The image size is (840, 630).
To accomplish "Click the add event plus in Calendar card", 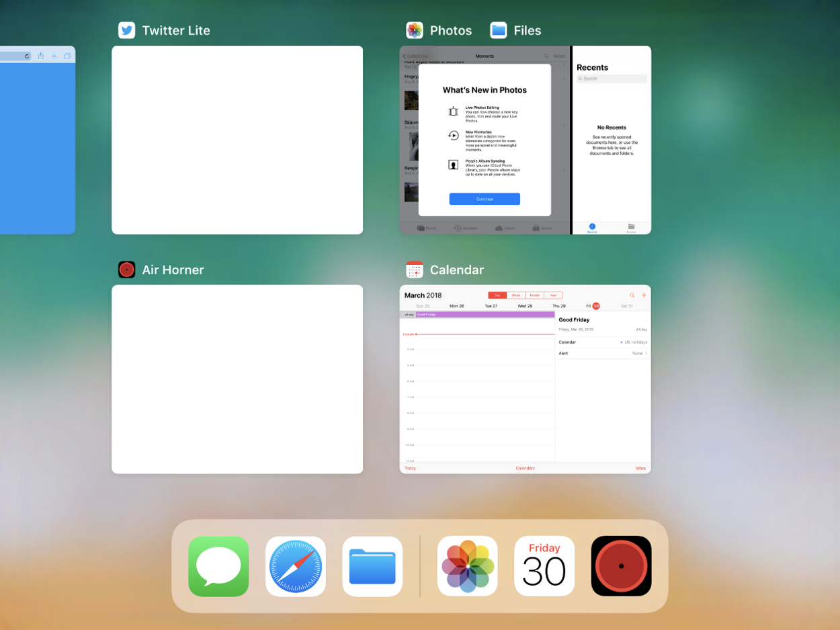I will 644,295.
